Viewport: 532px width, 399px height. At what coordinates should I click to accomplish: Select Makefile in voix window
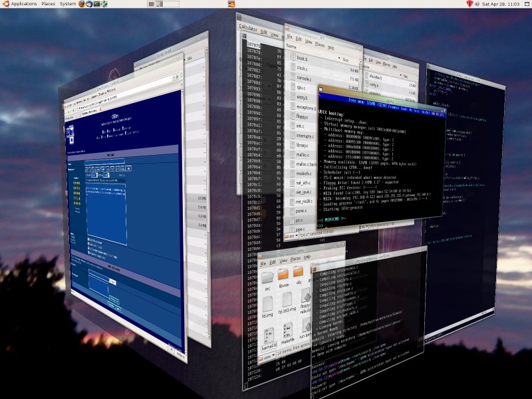[287, 333]
